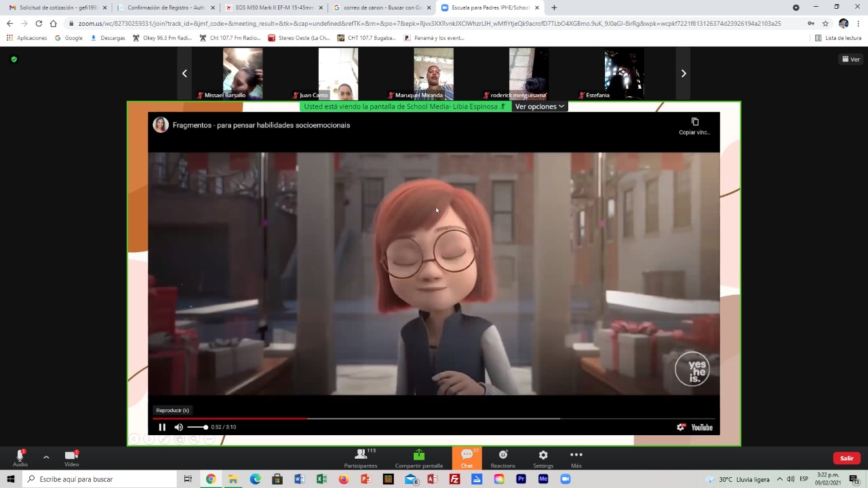Open the video on YouTube logo

pyautogui.click(x=702, y=427)
